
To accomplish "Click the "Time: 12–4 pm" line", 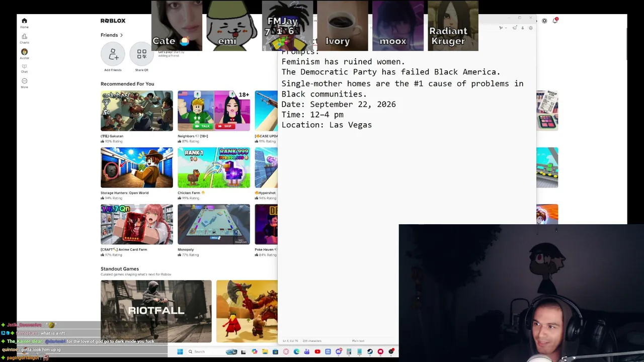I will tap(312, 115).
